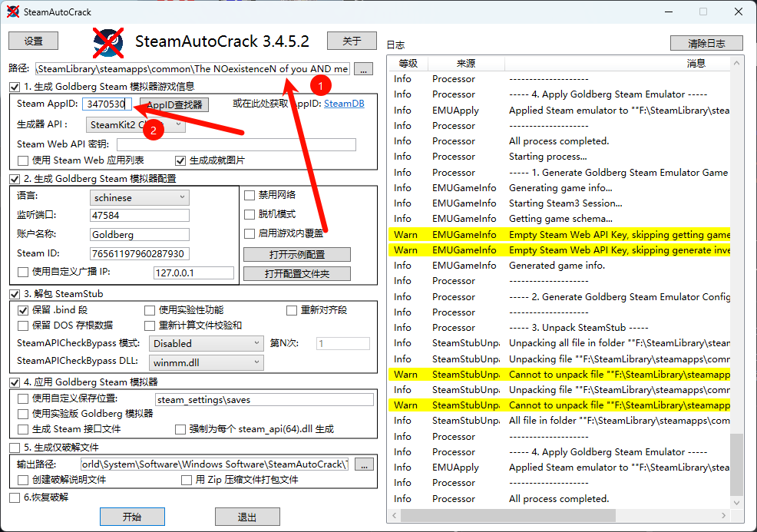757x532 pixels.
Task: Enable 禁用网络 checkbox
Action: coord(250,195)
